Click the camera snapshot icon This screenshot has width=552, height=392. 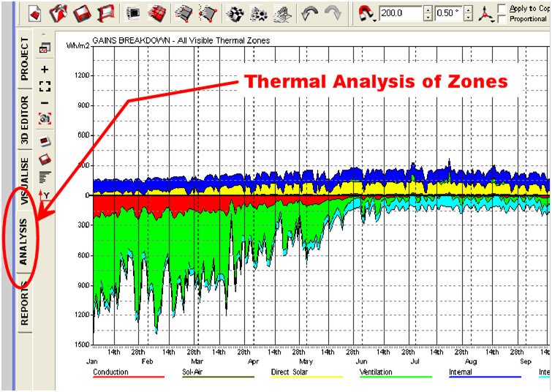pyautogui.click(x=45, y=118)
